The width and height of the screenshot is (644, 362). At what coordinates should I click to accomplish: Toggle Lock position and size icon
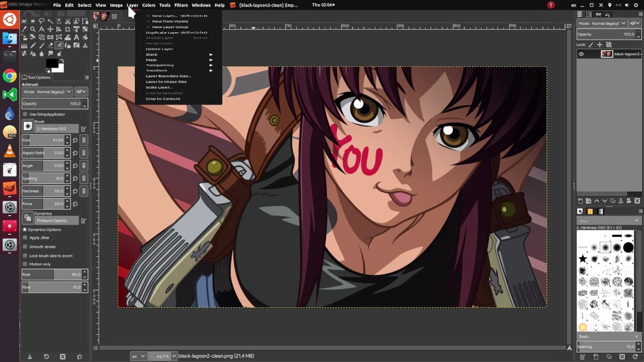point(600,45)
